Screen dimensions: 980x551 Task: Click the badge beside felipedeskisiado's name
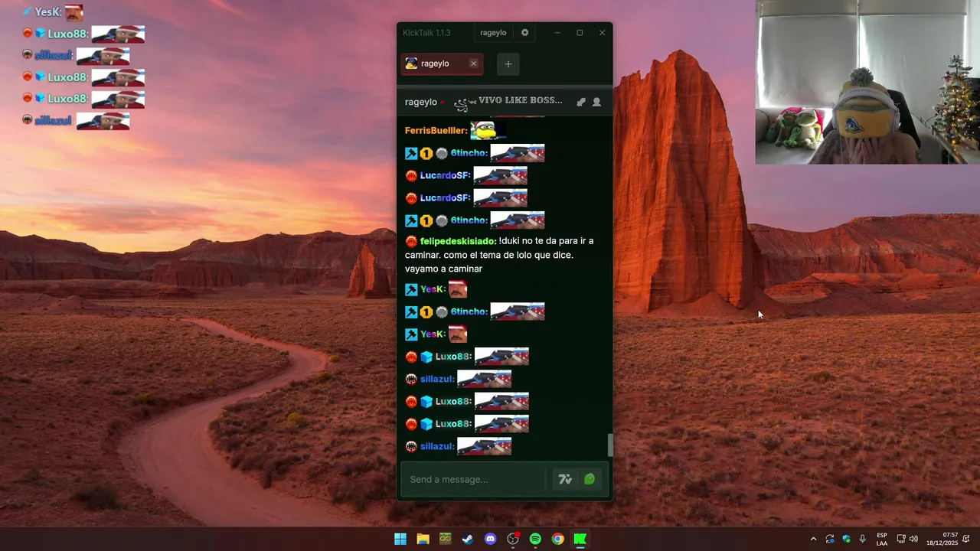(411, 241)
